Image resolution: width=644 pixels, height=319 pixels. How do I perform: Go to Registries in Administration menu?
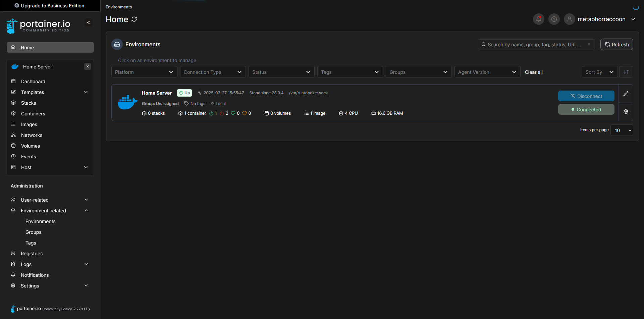pos(32,254)
